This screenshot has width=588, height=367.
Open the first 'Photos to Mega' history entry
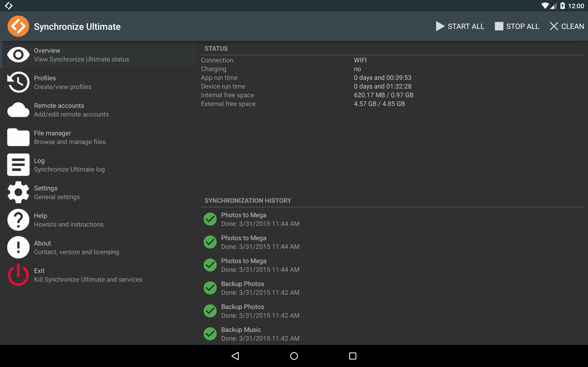[392, 219]
